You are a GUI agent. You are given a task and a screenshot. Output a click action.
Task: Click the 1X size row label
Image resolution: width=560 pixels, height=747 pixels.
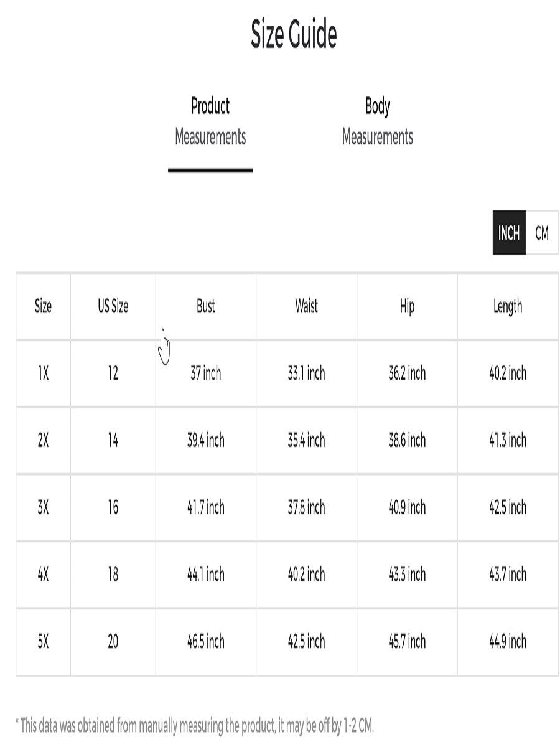click(43, 374)
